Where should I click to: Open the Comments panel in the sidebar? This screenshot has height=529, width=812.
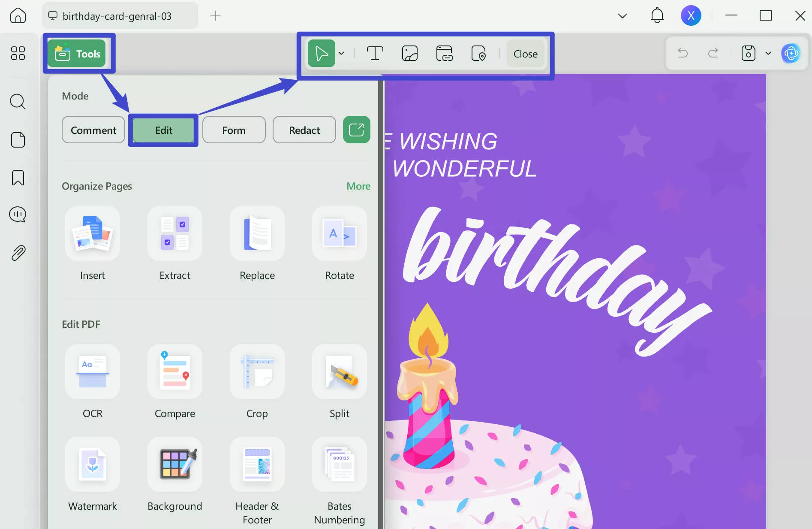point(18,215)
